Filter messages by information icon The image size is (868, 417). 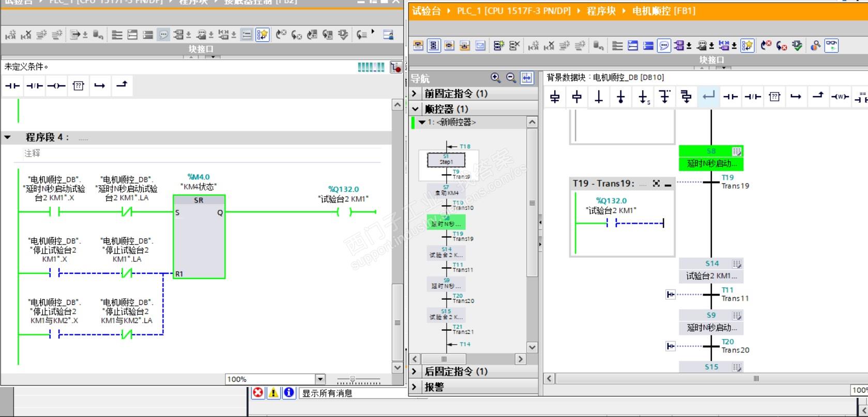[x=289, y=393]
